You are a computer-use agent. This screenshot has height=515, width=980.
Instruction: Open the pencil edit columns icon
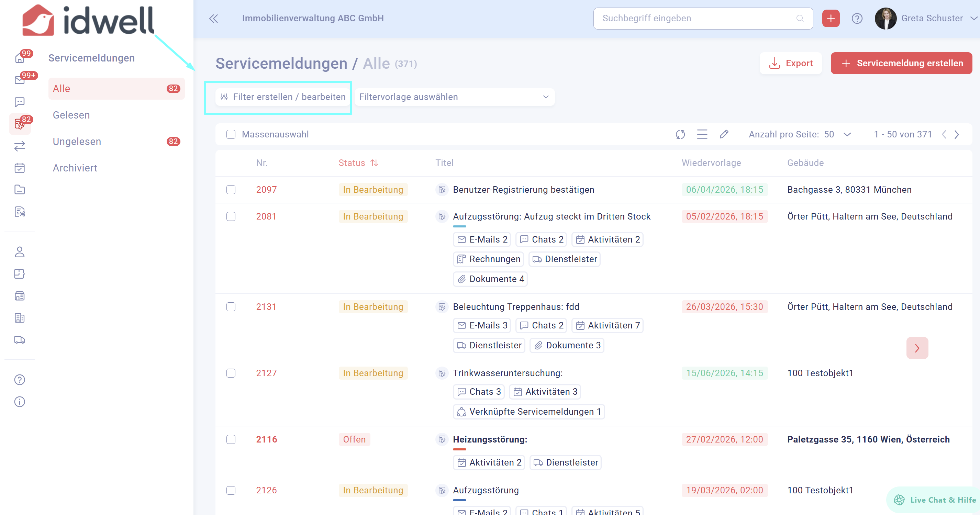(724, 134)
